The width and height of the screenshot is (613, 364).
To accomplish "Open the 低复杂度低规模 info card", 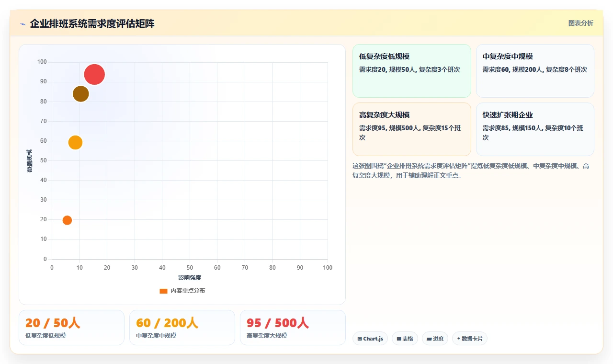I will pos(412,71).
